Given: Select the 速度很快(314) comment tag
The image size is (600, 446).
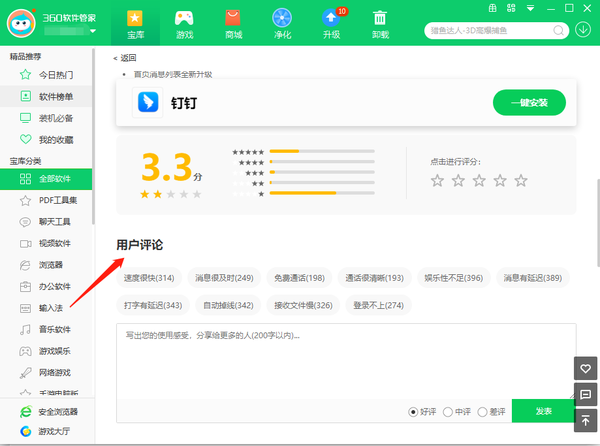Looking at the screenshot, I should [x=149, y=278].
